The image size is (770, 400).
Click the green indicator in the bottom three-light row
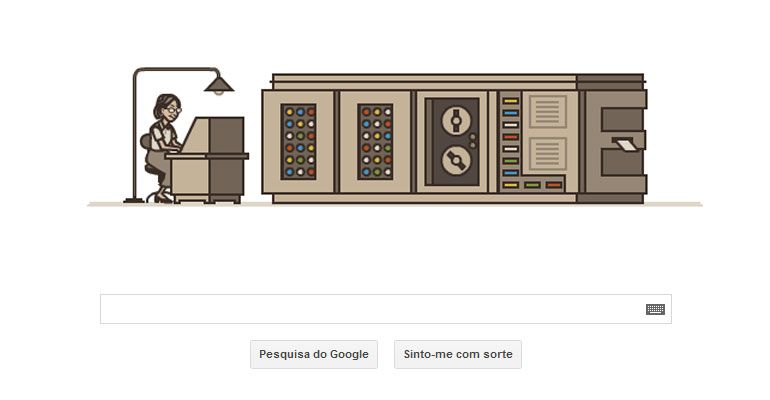coord(532,185)
